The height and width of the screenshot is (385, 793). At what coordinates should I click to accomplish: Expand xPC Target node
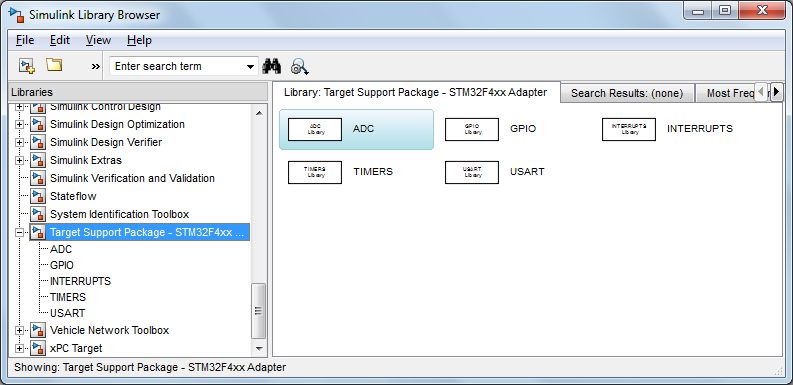coord(19,349)
